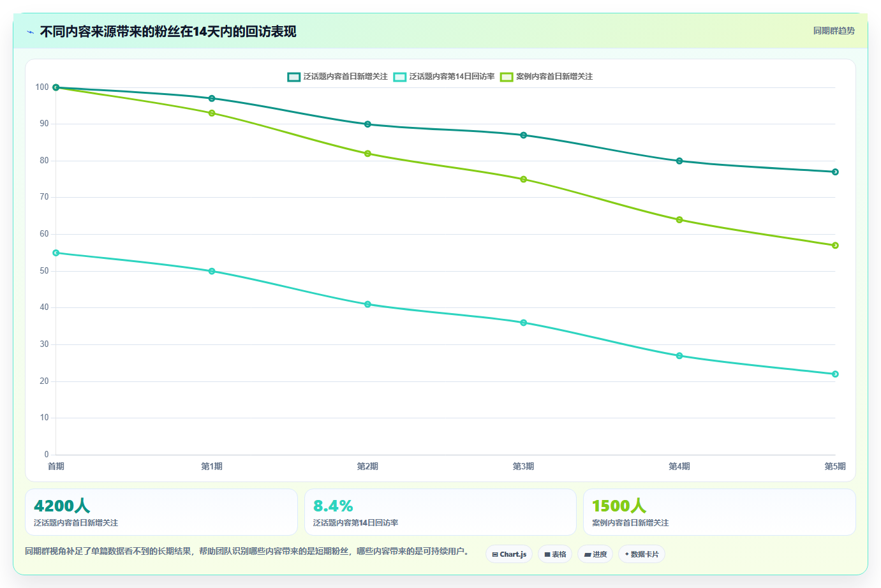
Task: Click the 第3期 x-axis label
Action: (524, 466)
